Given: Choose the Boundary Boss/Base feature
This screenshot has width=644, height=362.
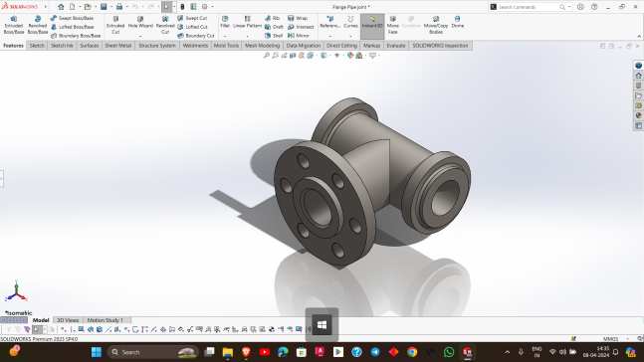Looking at the screenshot, I should coord(76,36).
